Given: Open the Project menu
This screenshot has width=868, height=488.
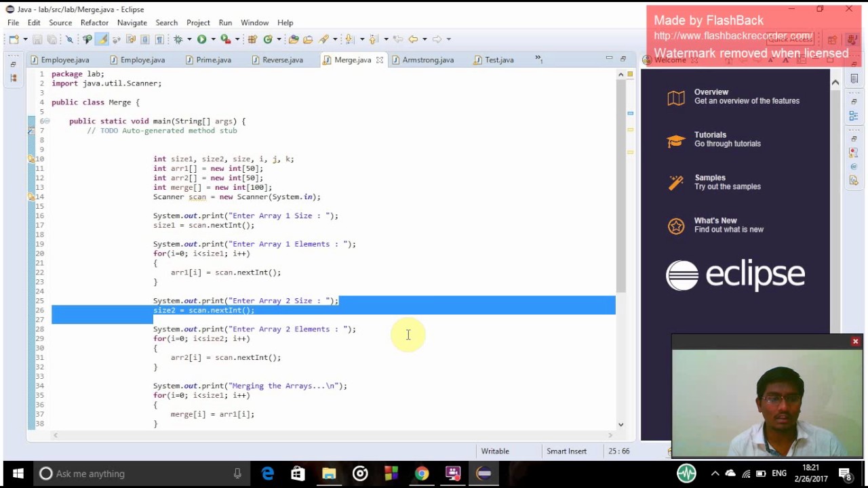Looking at the screenshot, I should click(198, 22).
